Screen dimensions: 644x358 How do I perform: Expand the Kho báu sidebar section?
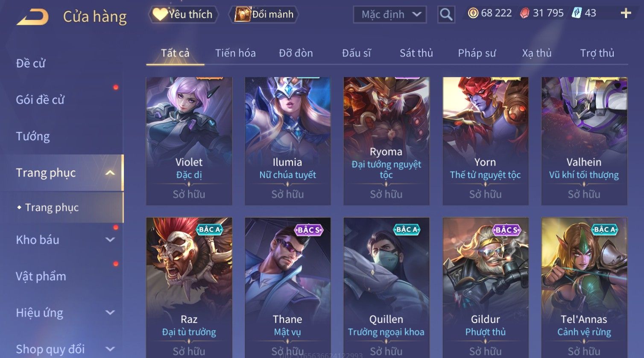[x=110, y=240]
